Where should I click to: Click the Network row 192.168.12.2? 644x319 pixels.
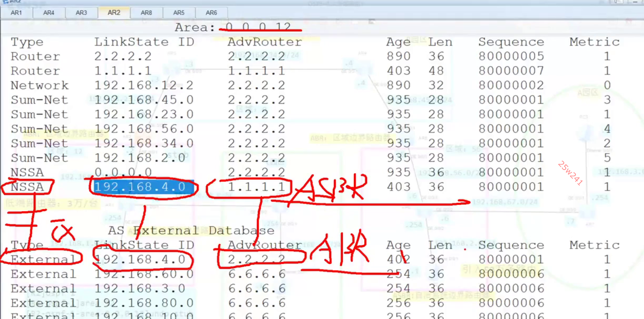(144, 85)
